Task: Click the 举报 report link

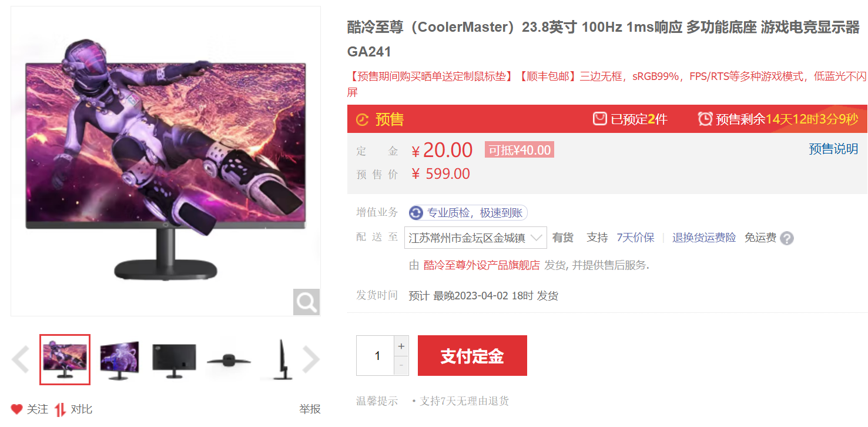Action: point(310,409)
